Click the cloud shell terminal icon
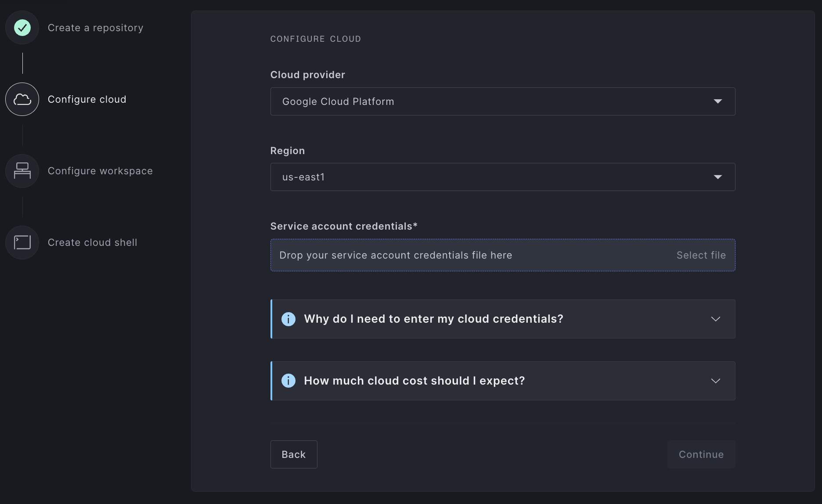 (22, 242)
